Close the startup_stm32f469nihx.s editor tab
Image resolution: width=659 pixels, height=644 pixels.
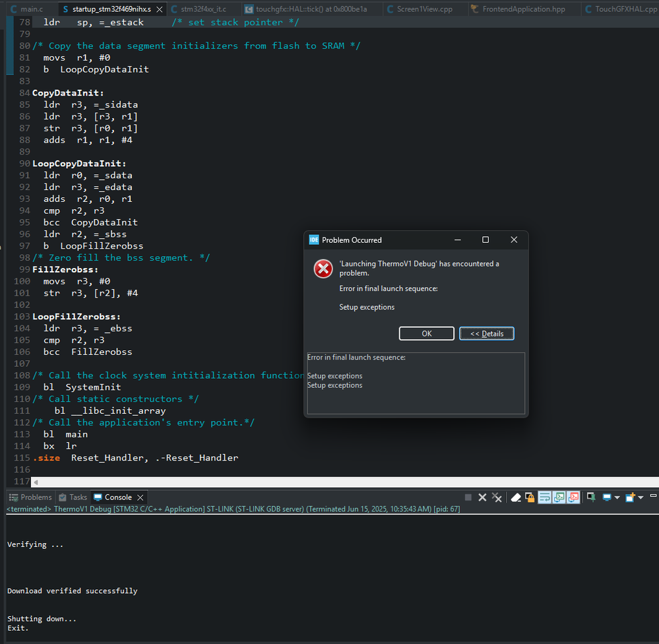pyautogui.click(x=159, y=9)
